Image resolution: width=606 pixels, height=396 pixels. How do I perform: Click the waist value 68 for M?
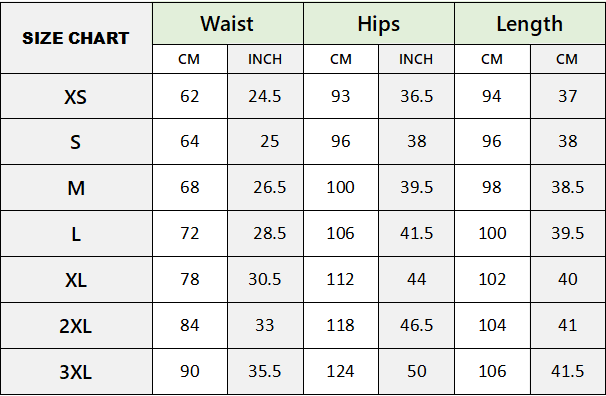[190, 187]
